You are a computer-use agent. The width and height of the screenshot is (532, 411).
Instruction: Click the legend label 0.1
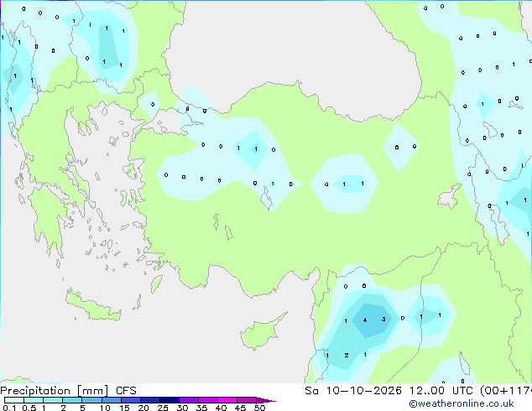click(x=9, y=408)
